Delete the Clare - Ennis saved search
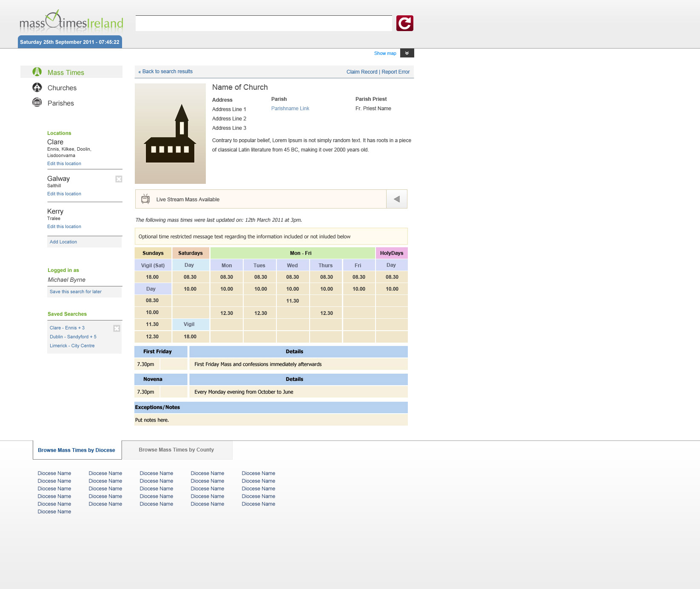700x589 pixels. [x=117, y=329]
